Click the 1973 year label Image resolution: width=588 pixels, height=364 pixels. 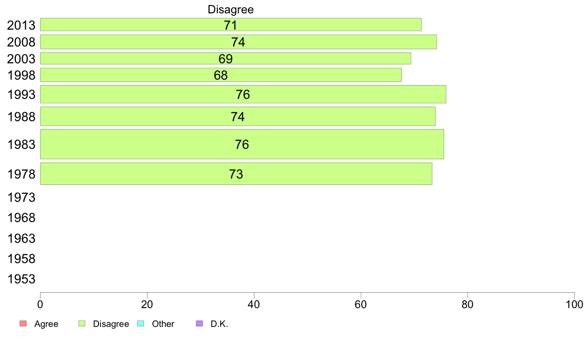point(21,197)
